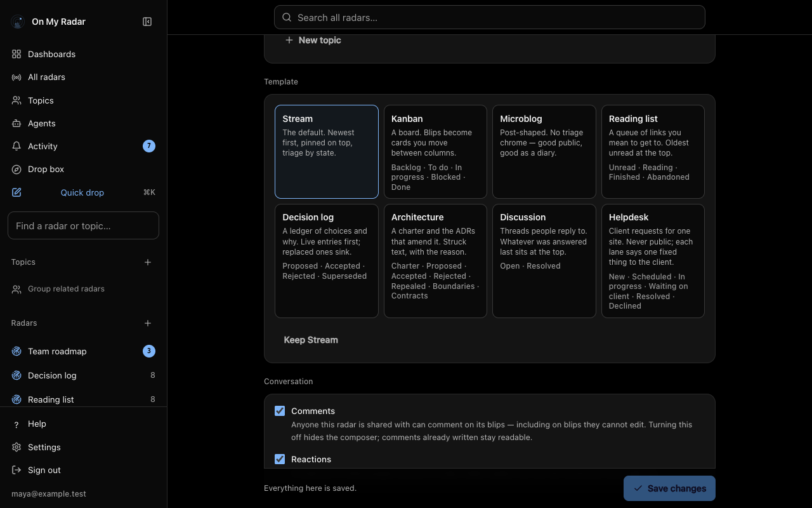Open Dashboards in the sidebar
Image resolution: width=812 pixels, height=508 pixels.
coord(83,54)
